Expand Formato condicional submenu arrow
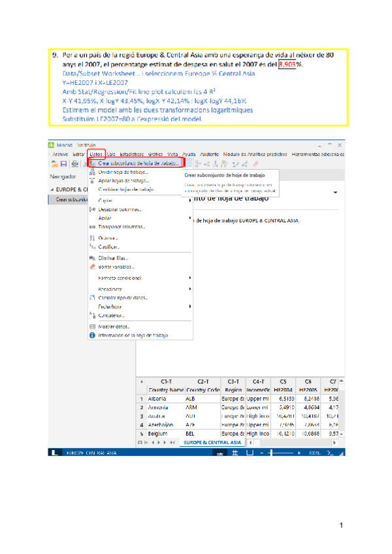Screen dimensions: 392x554 [190, 278]
